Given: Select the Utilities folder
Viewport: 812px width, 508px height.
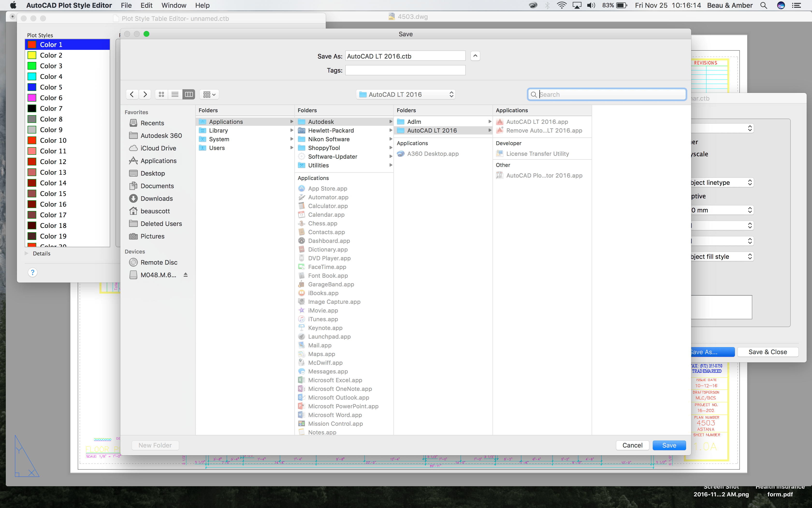Looking at the screenshot, I should click(344, 165).
